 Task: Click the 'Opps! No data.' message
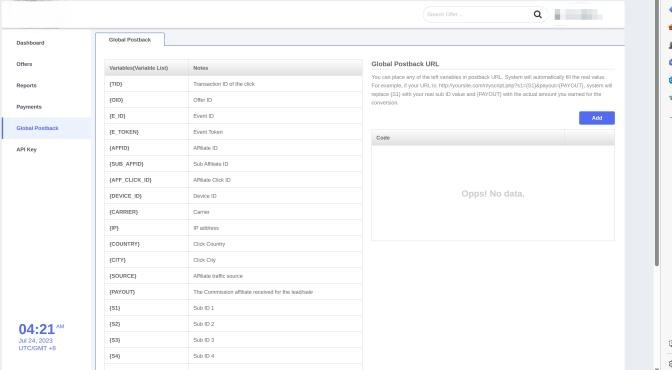point(493,194)
